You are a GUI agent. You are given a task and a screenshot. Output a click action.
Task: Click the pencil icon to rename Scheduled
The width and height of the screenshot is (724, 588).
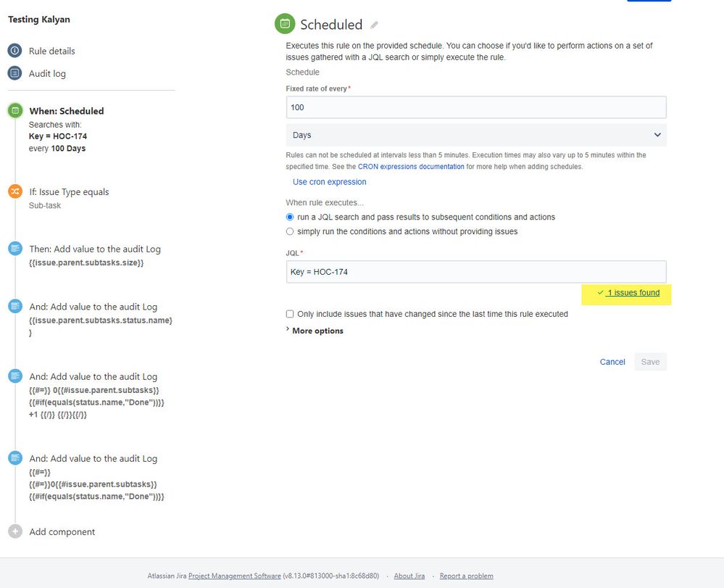374,25
